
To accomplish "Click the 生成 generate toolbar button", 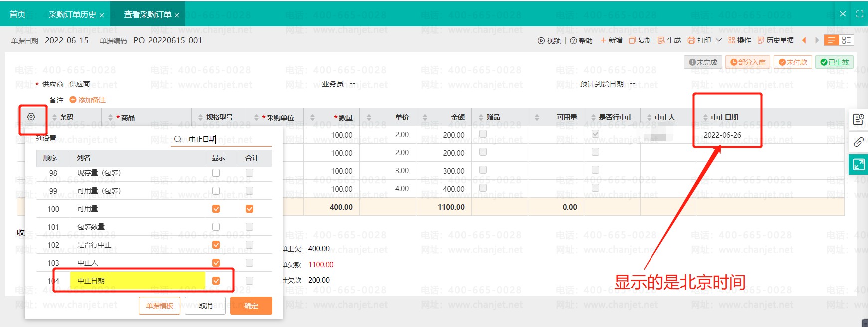I will 669,40.
